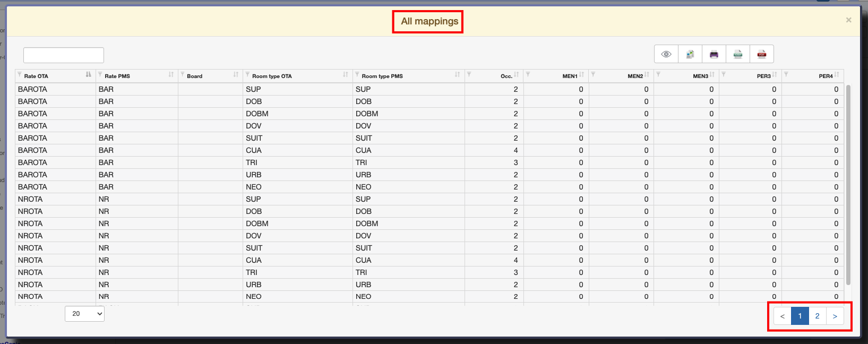Click the Board column filter icon

coord(183,75)
